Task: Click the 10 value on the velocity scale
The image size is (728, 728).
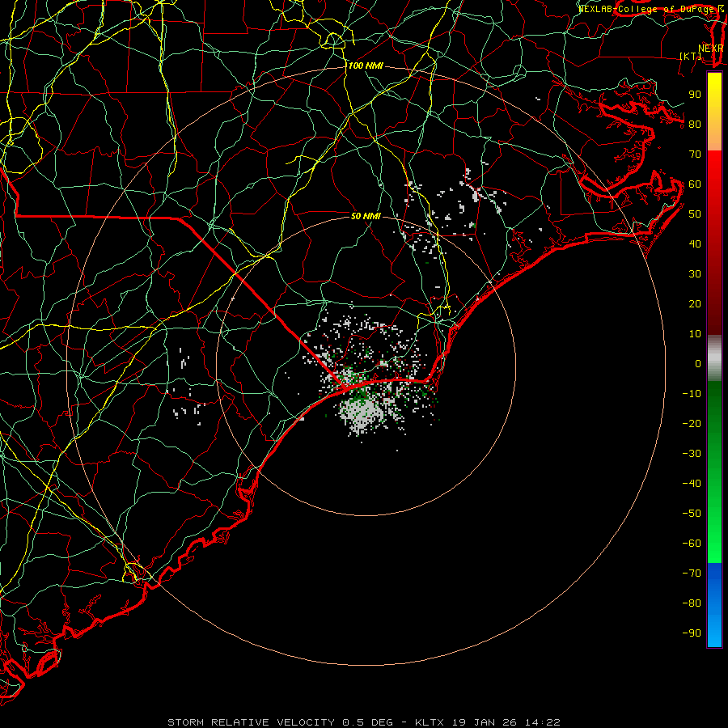Action: point(695,334)
